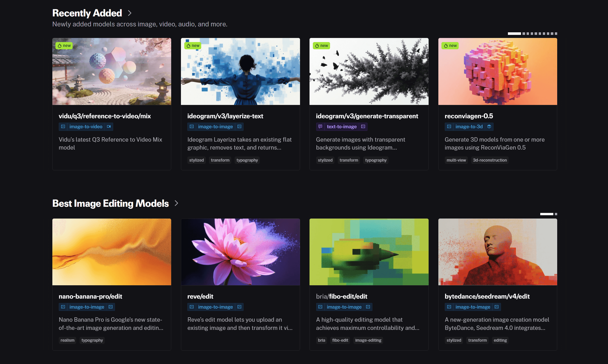Image resolution: width=608 pixels, height=364 pixels.
Task: Open the Recently Added section heading
Action: point(87,13)
